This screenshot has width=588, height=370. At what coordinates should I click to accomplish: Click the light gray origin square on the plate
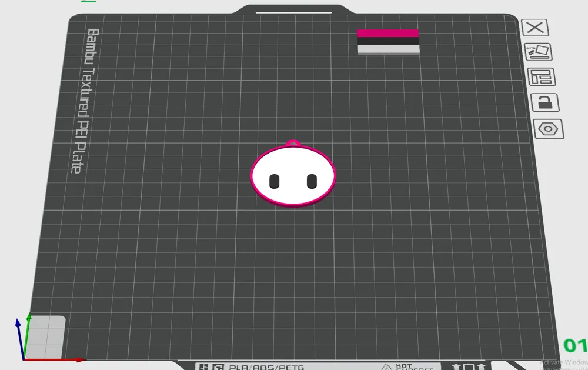(45, 338)
